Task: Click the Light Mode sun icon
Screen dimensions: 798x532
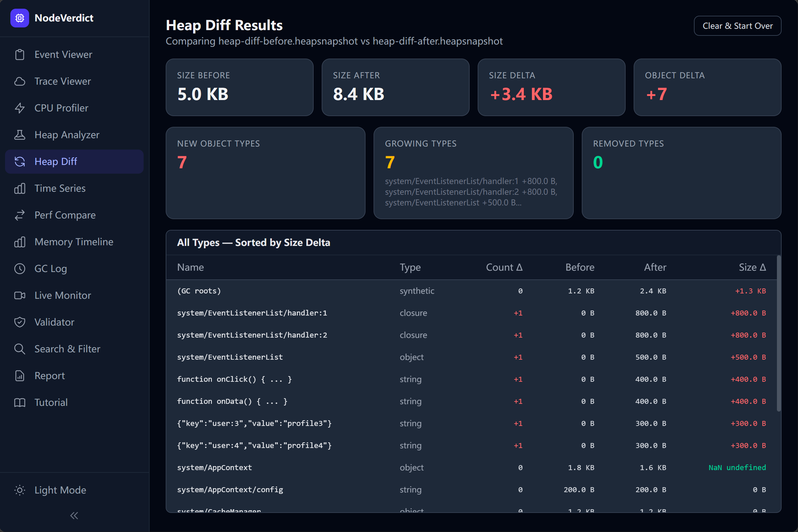Action: (x=20, y=490)
